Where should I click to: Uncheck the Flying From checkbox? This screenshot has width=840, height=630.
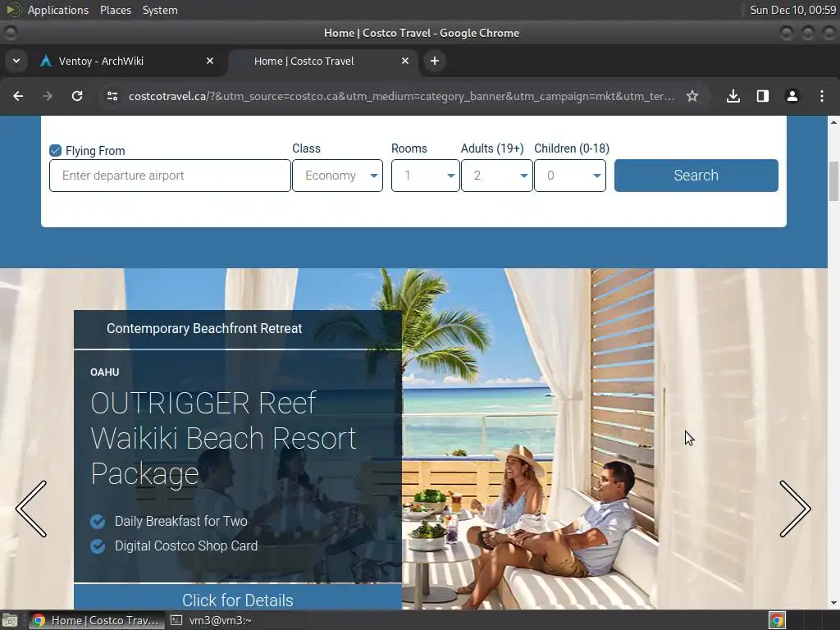(x=55, y=151)
